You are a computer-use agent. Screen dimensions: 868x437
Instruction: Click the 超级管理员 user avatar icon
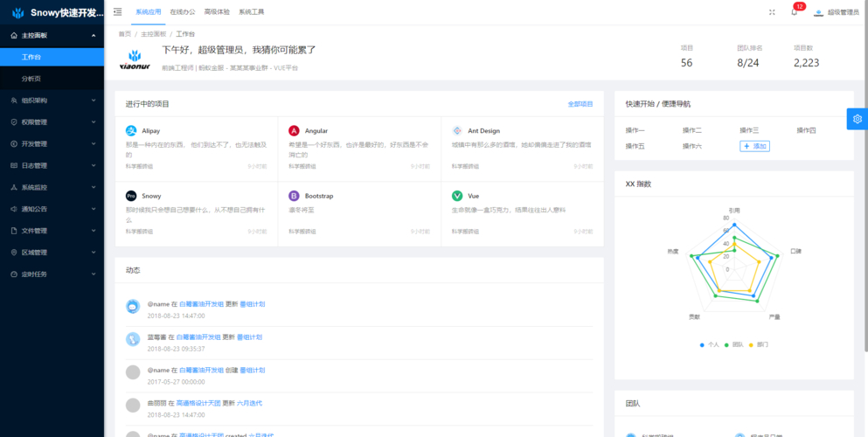pos(818,12)
